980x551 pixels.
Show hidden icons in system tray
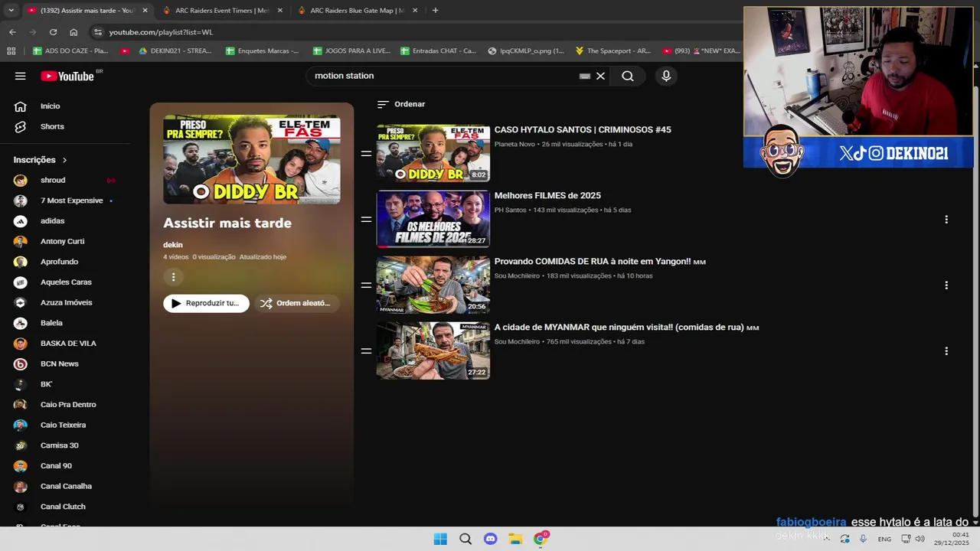(x=826, y=539)
